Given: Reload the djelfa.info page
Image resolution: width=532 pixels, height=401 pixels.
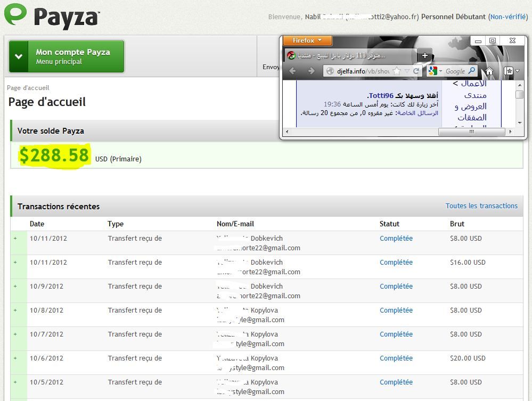Looking at the screenshot, I should tap(416, 71).
